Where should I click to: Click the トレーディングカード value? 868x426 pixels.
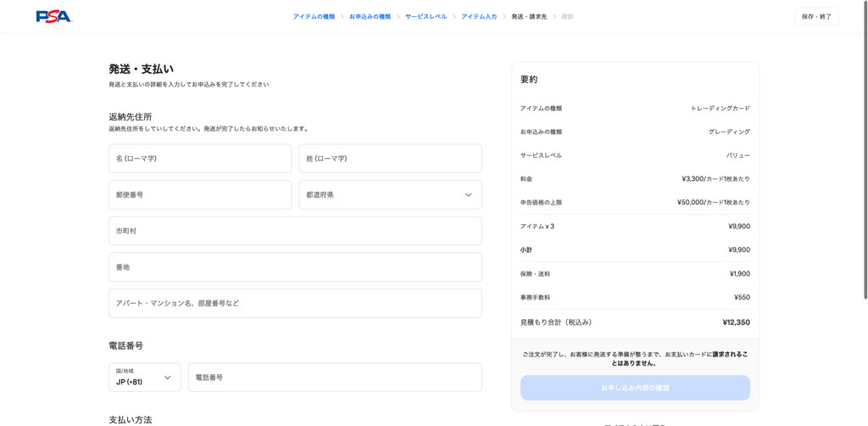(721, 109)
